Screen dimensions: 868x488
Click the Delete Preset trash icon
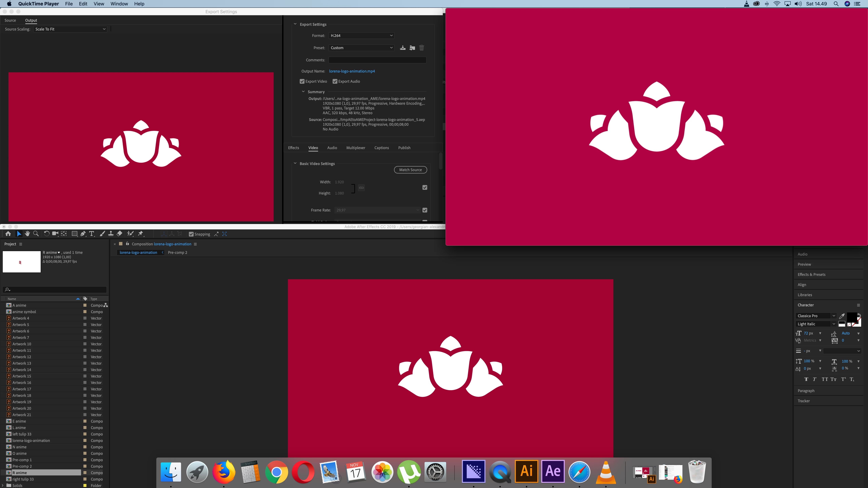pos(421,48)
